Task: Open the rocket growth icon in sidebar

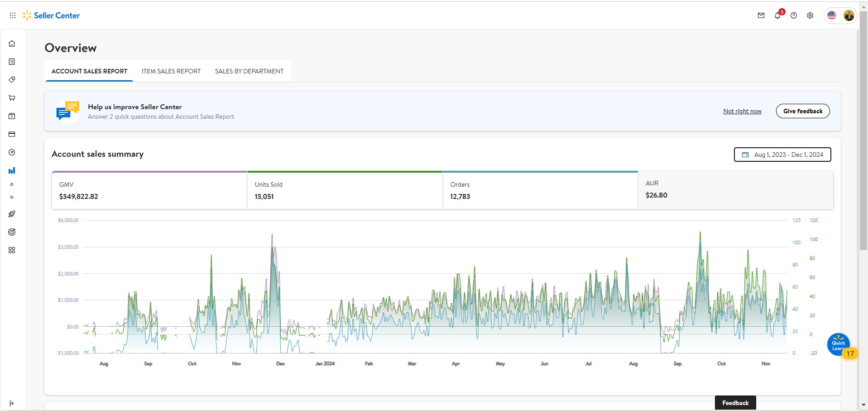Action: [x=12, y=214]
